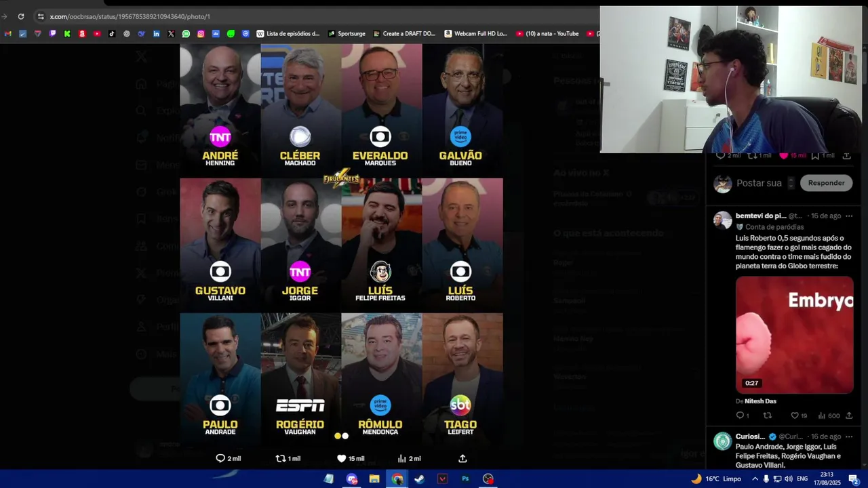Screen dimensions: 868x488
Task: Like bemtevi's reply with 19 likes
Action: 799,415
